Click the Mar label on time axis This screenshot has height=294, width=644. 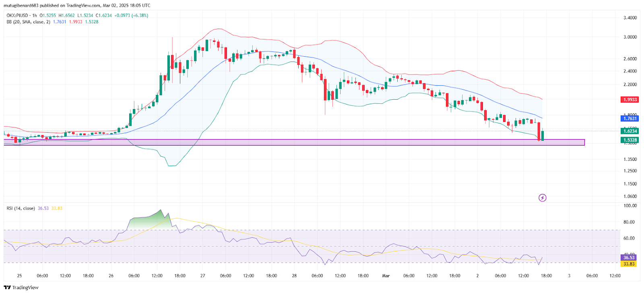coord(386,276)
